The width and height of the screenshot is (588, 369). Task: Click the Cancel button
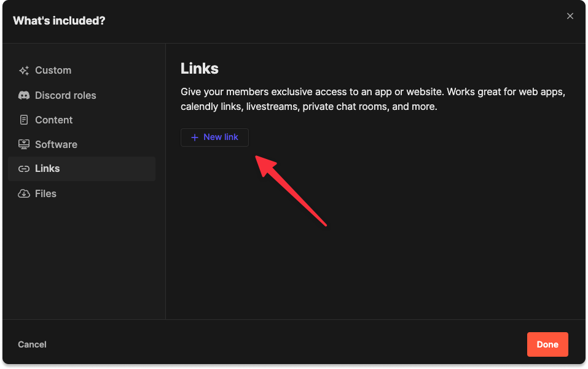(32, 344)
